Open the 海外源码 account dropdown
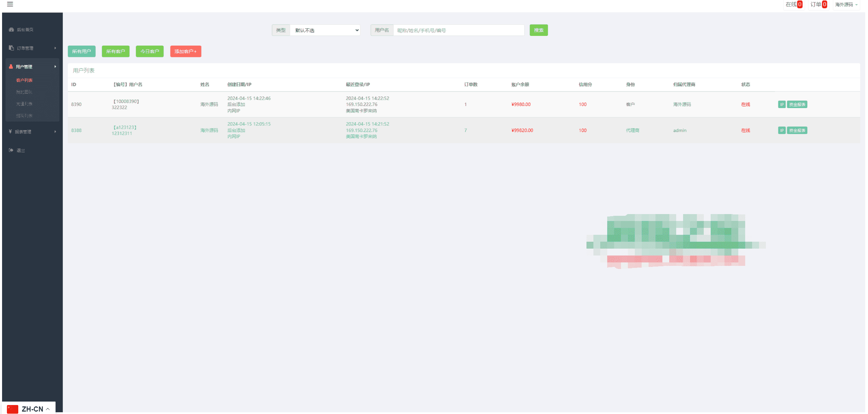The width and height of the screenshot is (868, 414). pyautogui.click(x=846, y=4)
